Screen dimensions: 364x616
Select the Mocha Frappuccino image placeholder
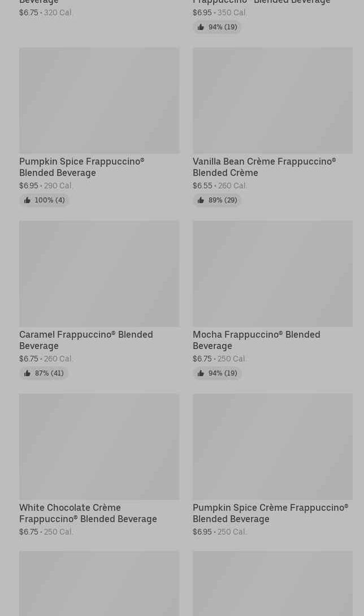click(x=272, y=274)
